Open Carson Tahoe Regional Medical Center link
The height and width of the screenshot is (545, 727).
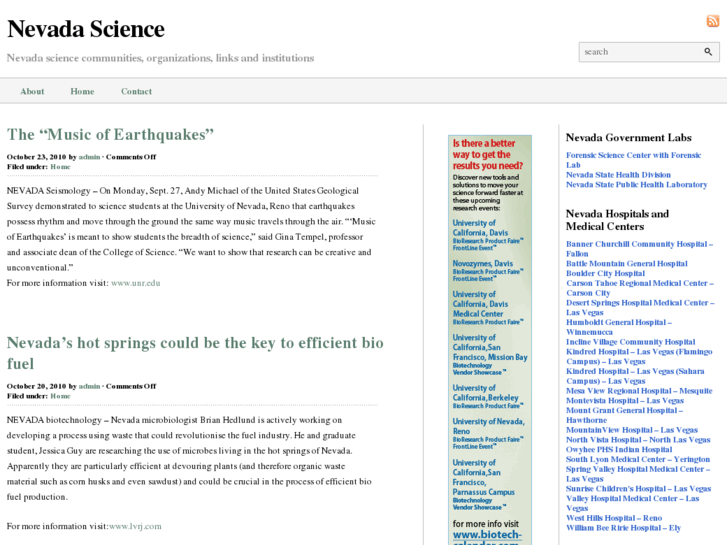tap(640, 288)
